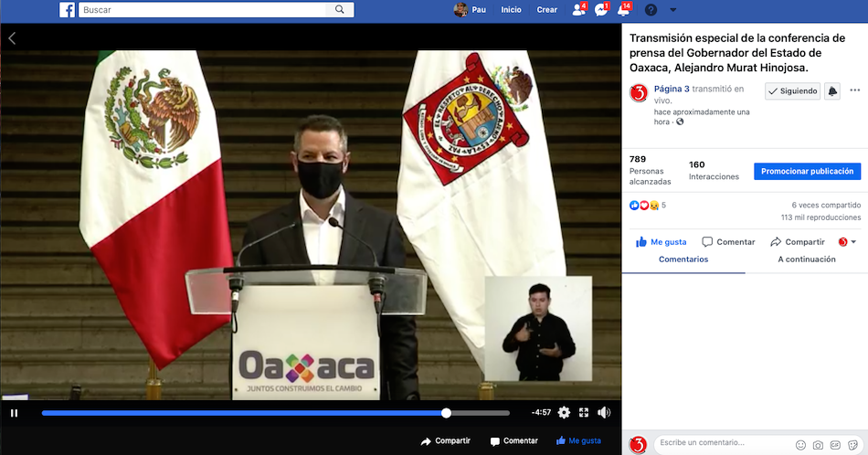Open notifications bell in top bar

tap(624, 9)
